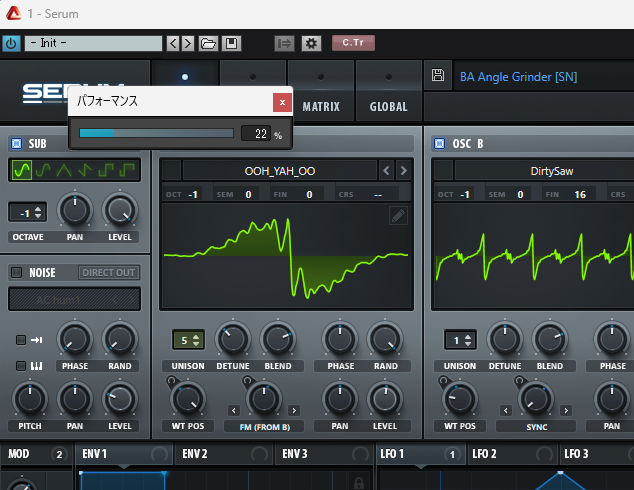Select the sine sub waveform
The height and width of the screenshot is (490, 634).
tap(22, 170)
